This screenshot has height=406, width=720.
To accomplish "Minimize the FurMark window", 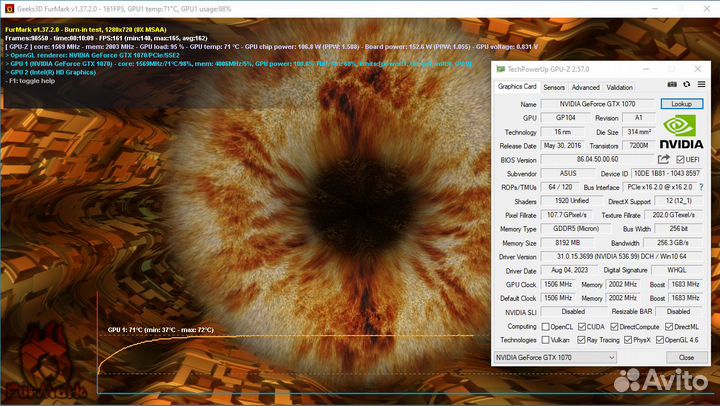I will click(655, 9).
